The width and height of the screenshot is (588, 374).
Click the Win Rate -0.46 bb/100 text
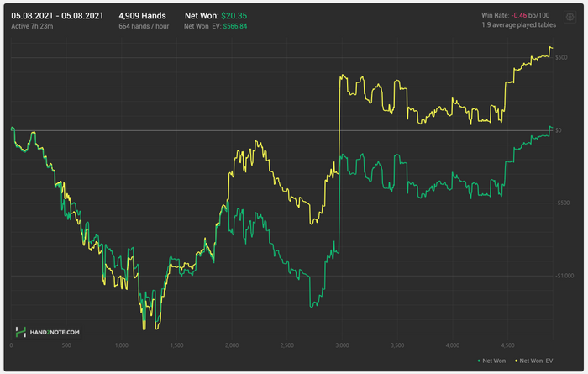pos(515,15)
